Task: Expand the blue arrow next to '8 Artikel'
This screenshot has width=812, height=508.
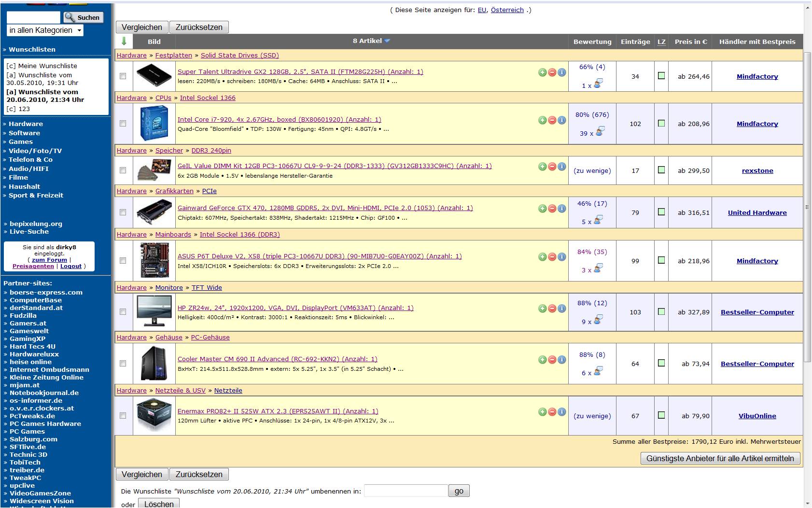Action: 387,41
